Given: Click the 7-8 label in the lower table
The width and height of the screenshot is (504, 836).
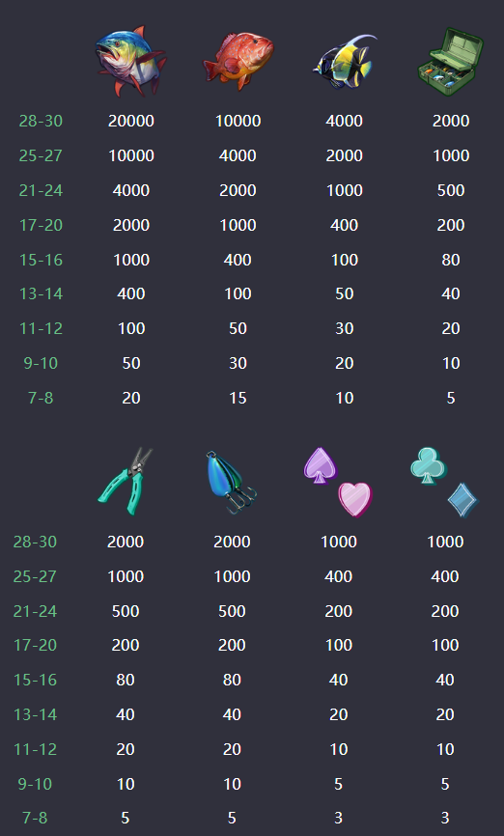Looking at the screenshot, I should [35, 818].
